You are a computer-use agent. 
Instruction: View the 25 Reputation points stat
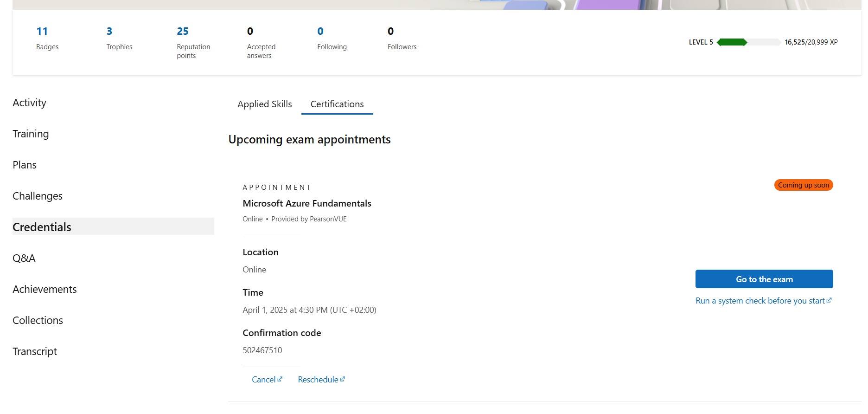pos(193,42)
